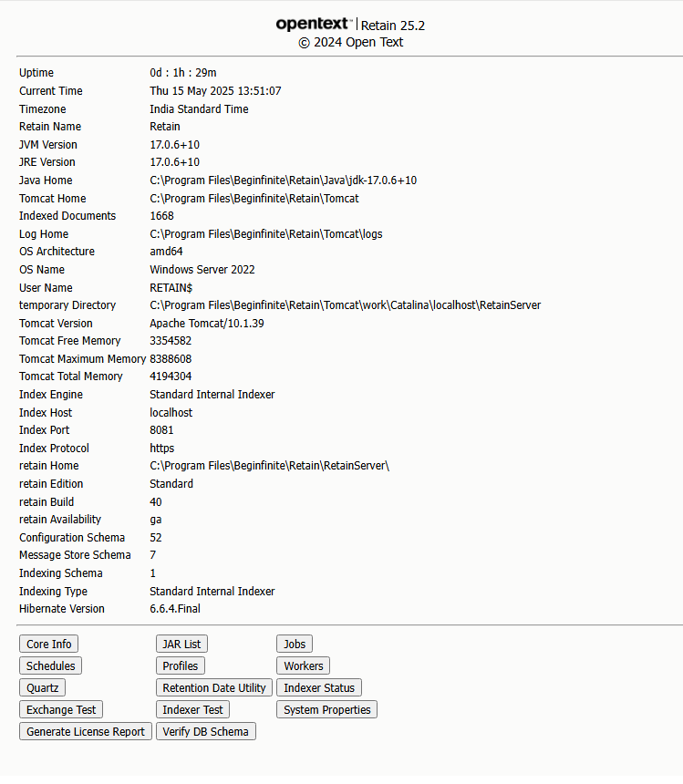Viewport: 683px width, 784px height.
Task: Click Tomcat Maximum Memory value 8388608
Action: tap(171, 359)
